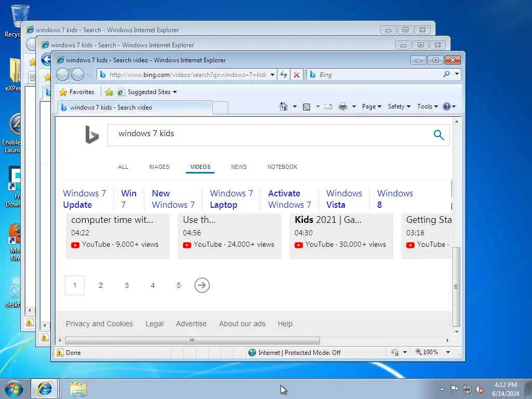Screen dimensions: 532x399
Task: Click the search magnifier in IE search box
Action: coord(446,74)
